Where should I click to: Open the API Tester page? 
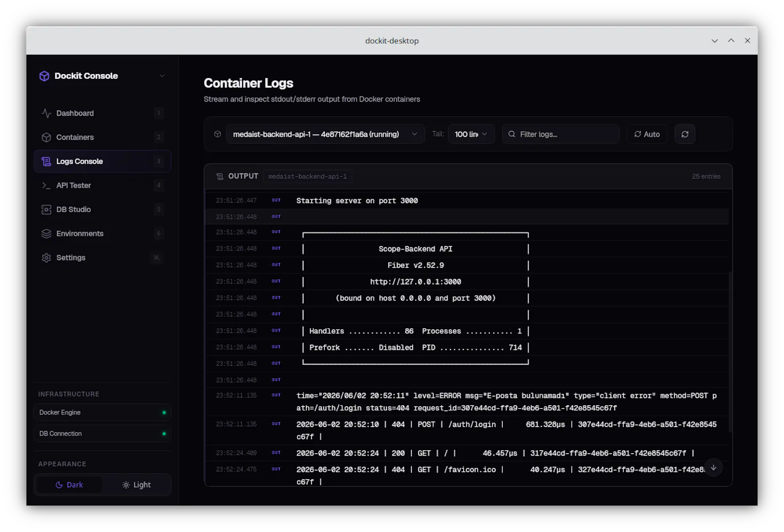click(102, 185)
